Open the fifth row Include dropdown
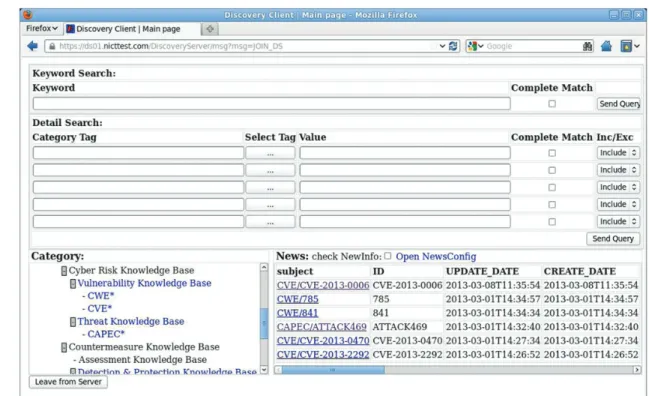This screenshot has height=396, width=649. (x=618, y=221)
